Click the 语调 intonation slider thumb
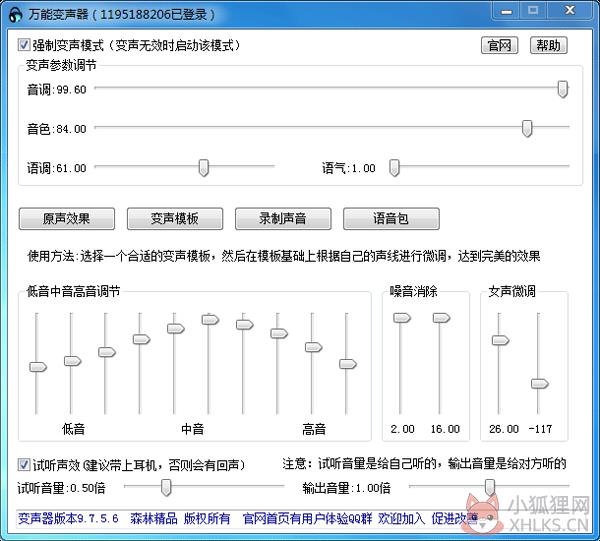The image size is (600, 541). (x=204, y=168)
